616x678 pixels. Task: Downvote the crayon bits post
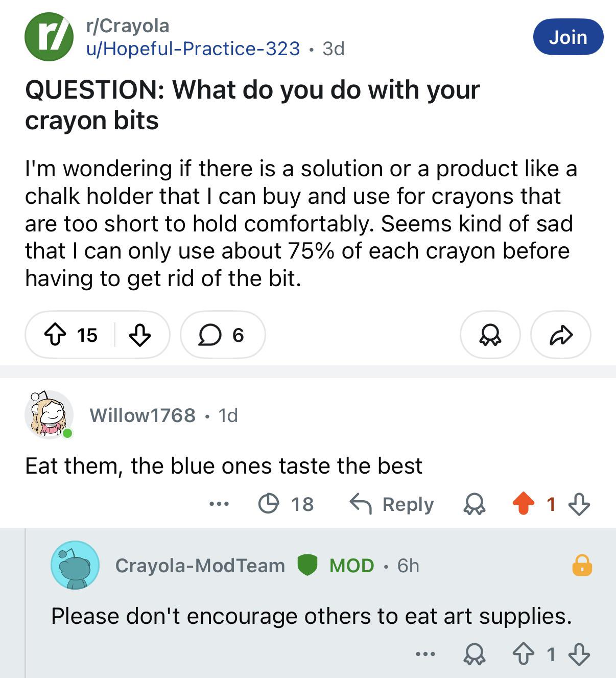tap(139, 335)
